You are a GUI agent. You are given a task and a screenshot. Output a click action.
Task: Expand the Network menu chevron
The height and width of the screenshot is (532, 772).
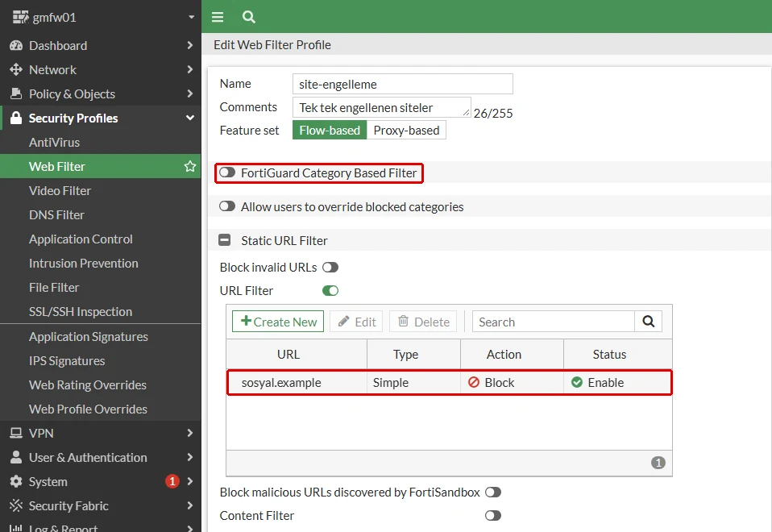coord(190,69)
